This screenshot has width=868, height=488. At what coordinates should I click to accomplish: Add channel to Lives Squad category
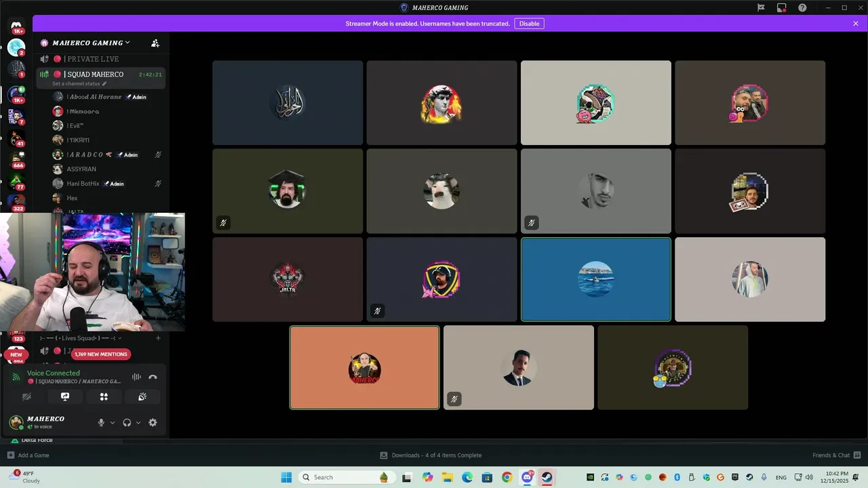click(158, 338)
